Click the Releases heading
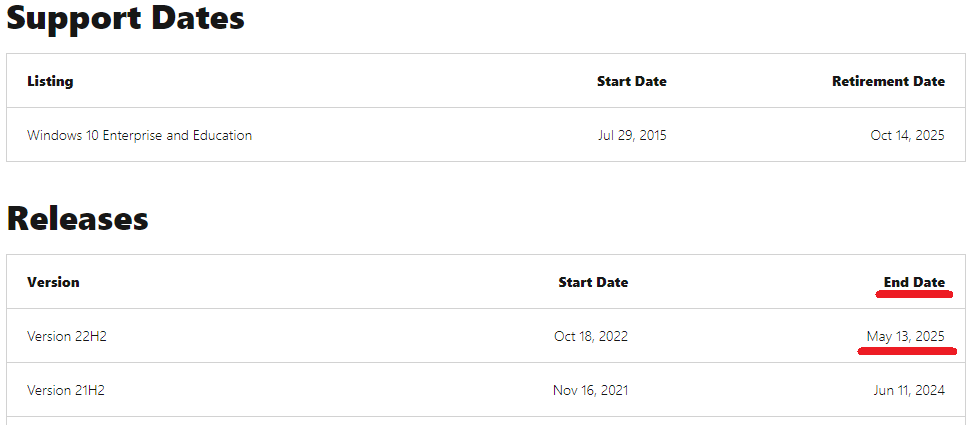 [77, 219]
